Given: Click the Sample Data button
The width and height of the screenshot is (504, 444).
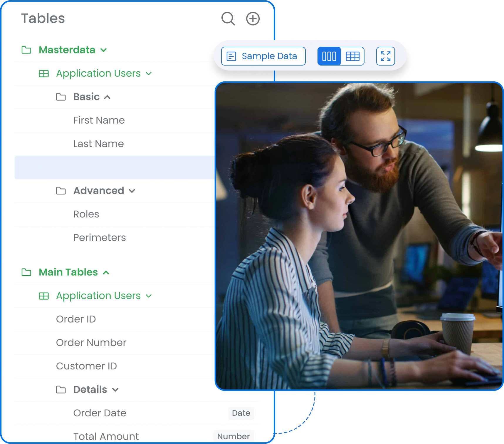Looking at the screenshot, I should click(263, 56).
